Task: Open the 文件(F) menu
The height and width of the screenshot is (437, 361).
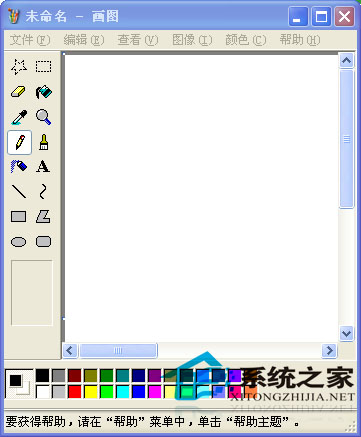Action: click(x=30, y=40)
